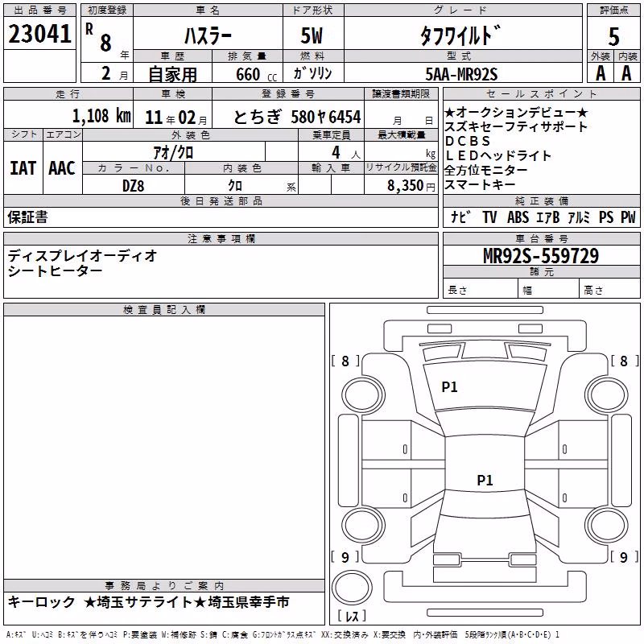The height and width of the screenshot is (644, 644).
Task: Click ナビ equipment label
Action: 460,217
